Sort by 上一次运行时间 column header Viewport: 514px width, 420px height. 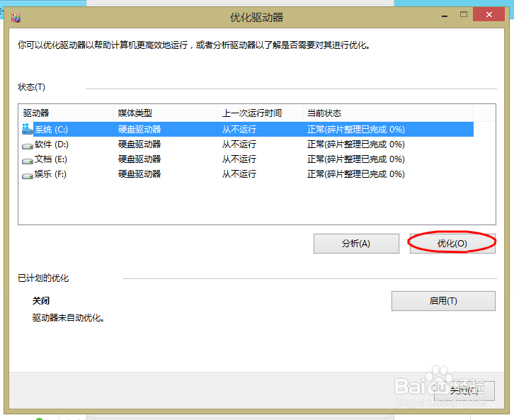point(261,113)
